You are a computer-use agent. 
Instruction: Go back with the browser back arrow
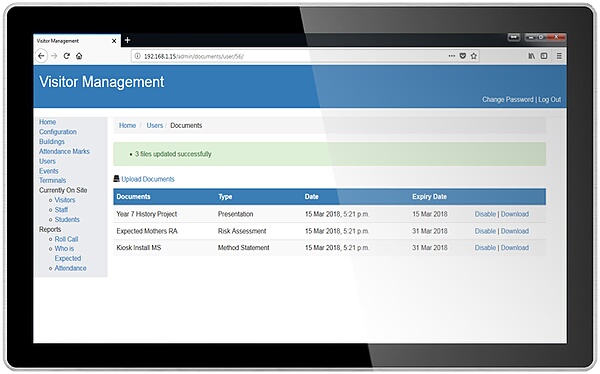[x=41, y=56]
